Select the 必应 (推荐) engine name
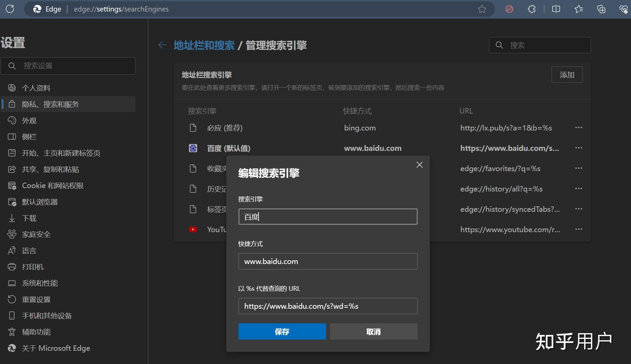This screenshot has width=631, height=364. coord(225,128)
